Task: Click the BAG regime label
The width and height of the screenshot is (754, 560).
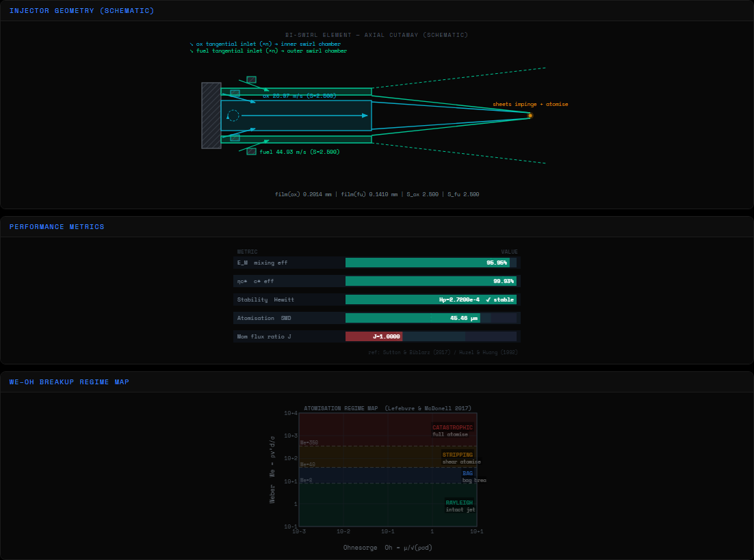Action: 468,473
